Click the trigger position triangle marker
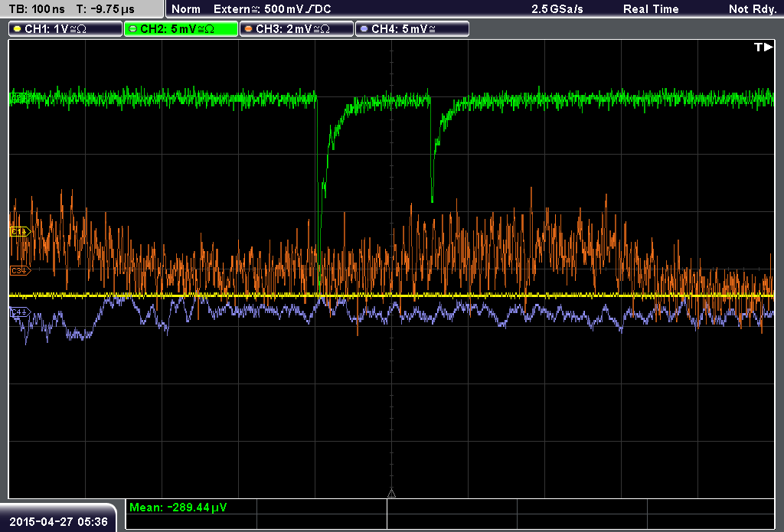This screenshot has height=532, width=784. 391,494
